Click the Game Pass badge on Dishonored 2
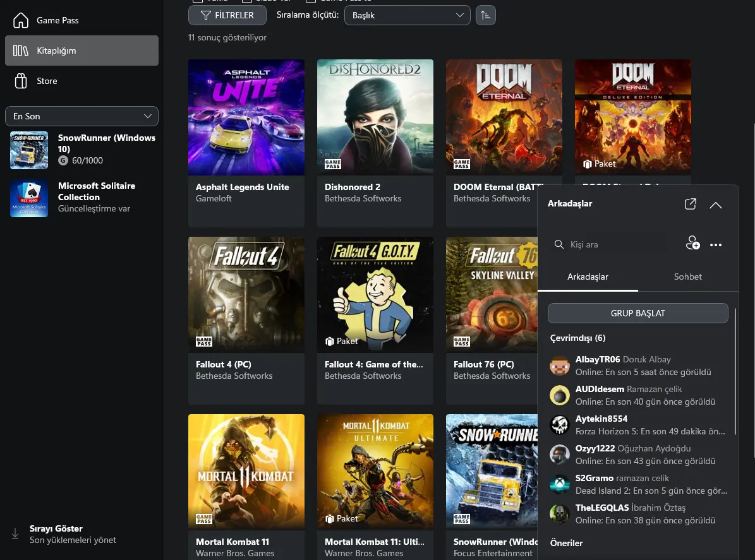The image size is (755, 560). pos(333,164)
